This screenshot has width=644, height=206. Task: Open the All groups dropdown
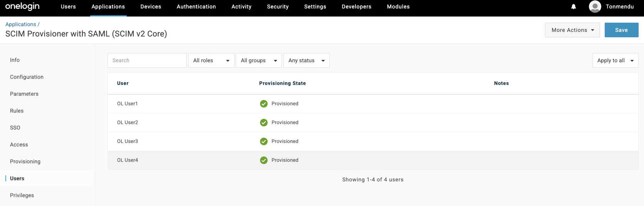pos(258,60)
